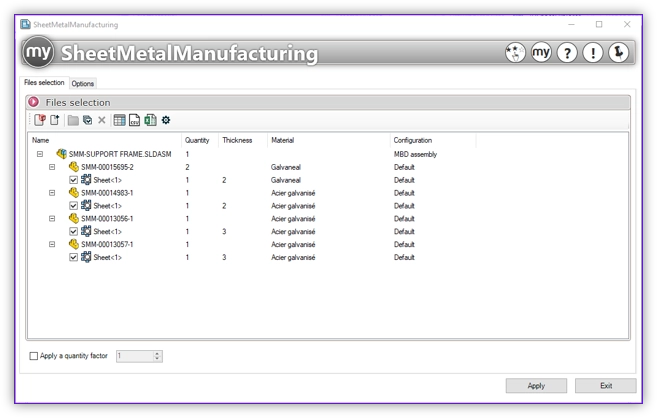This screenshot has width=657, height=418.
Task: Uncheck Sheet<1> under SMM-00015695-2
Action: coord(73,180)
